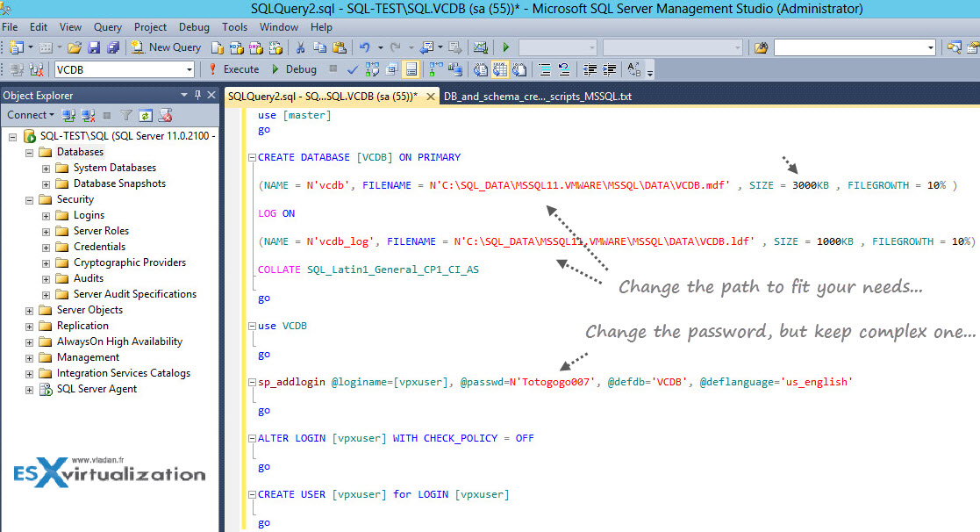The height and width of the screenshot is (532, 980).
Task: Parse the query with checkmark icon
Action: 353,69
